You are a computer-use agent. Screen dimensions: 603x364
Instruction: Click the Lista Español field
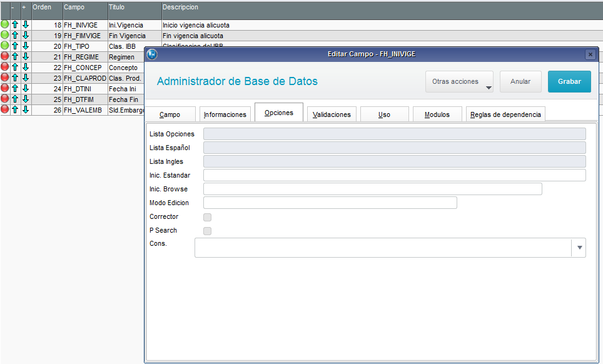[395, 148]
